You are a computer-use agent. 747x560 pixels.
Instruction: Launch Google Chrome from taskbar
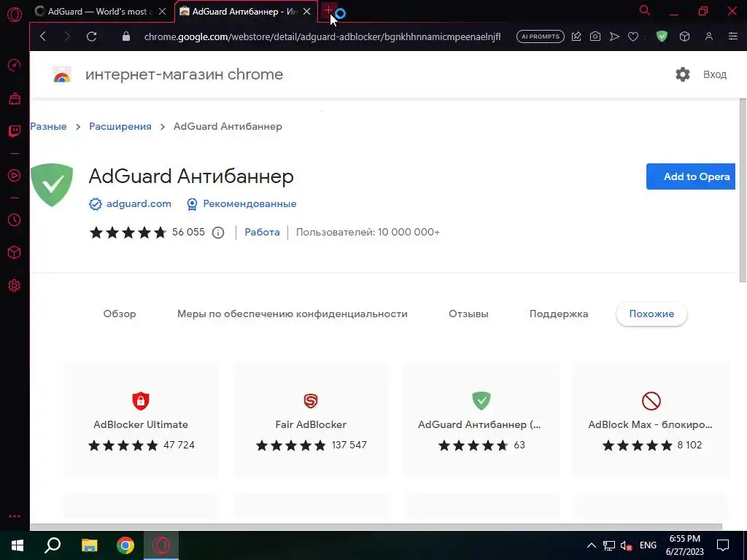(x=125, y=545)
